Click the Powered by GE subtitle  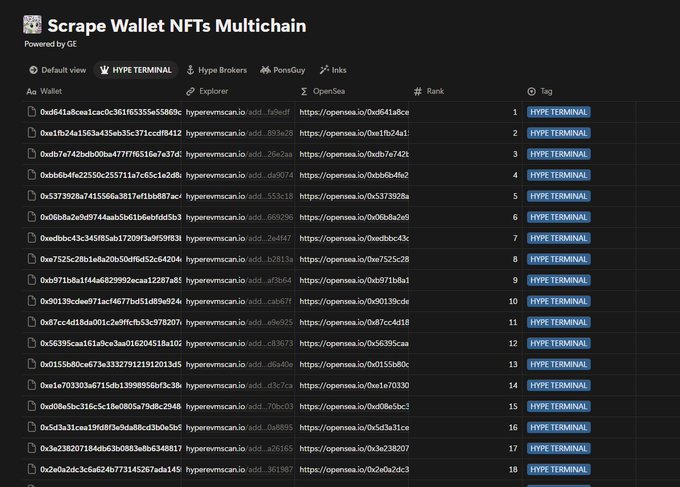pyautogui.click(x=50, y=44)
